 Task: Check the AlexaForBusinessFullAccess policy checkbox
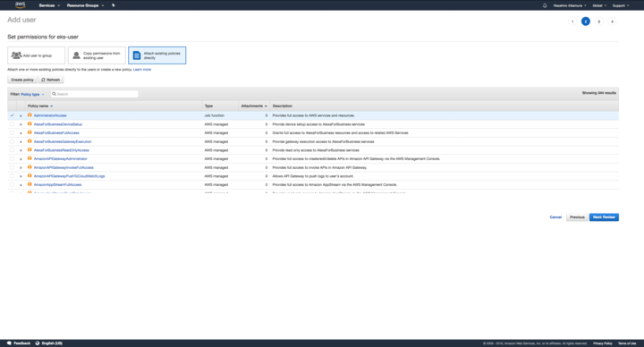12,132
